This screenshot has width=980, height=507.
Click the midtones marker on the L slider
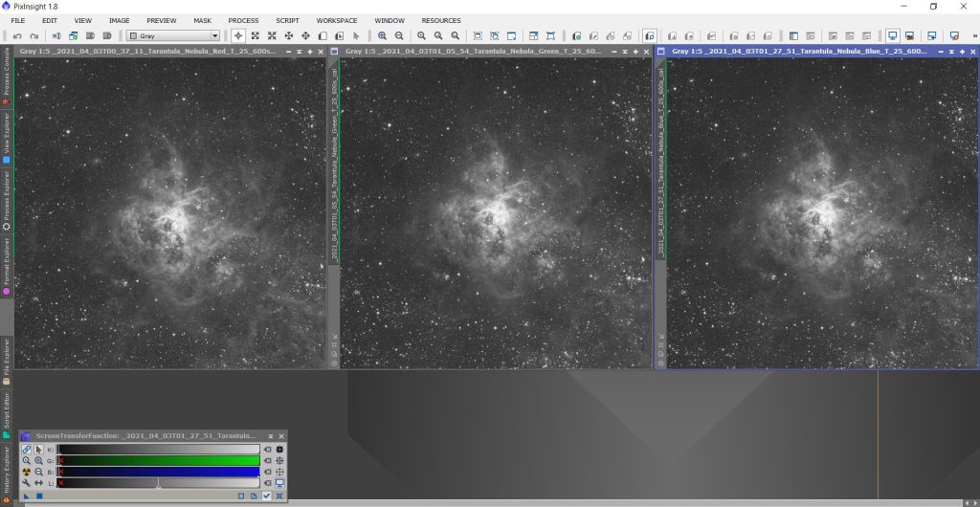[158, 486]
